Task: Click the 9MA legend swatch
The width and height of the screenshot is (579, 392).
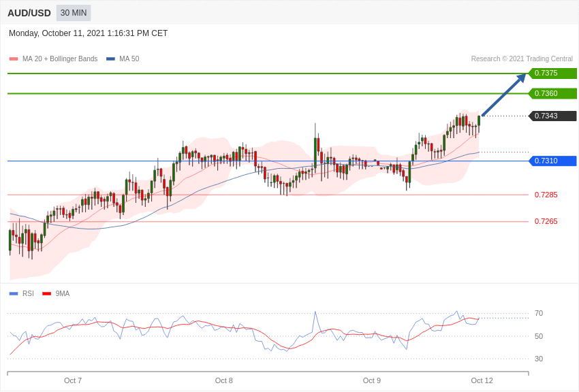Action: click(46, 293)
